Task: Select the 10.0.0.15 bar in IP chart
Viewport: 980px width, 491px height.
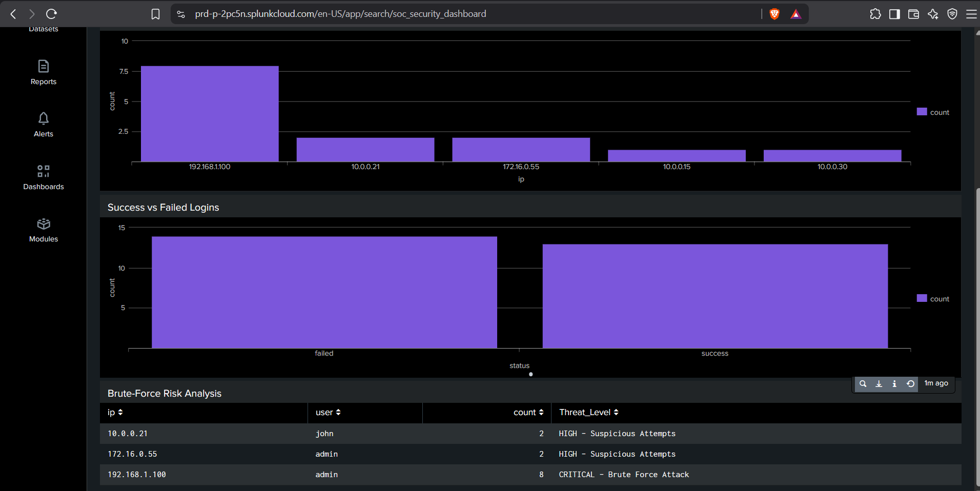Action: coord(677,156)
